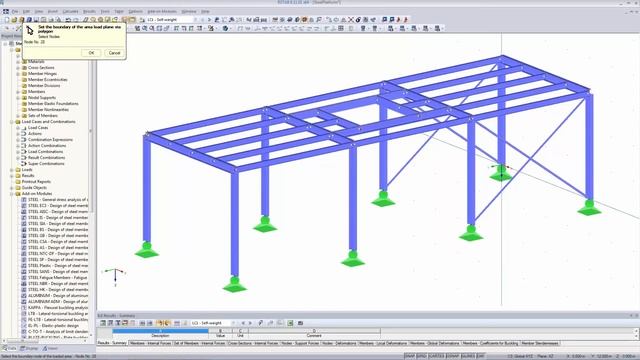The image size is (640, 360).
Task: Click the navigator vertical scrollbar
Action: click(91, 131)
